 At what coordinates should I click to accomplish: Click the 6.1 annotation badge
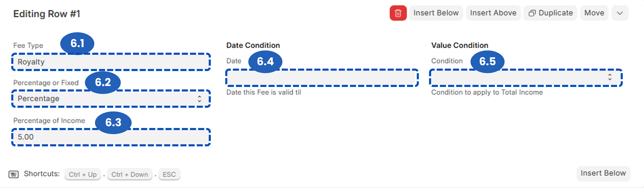77,43
